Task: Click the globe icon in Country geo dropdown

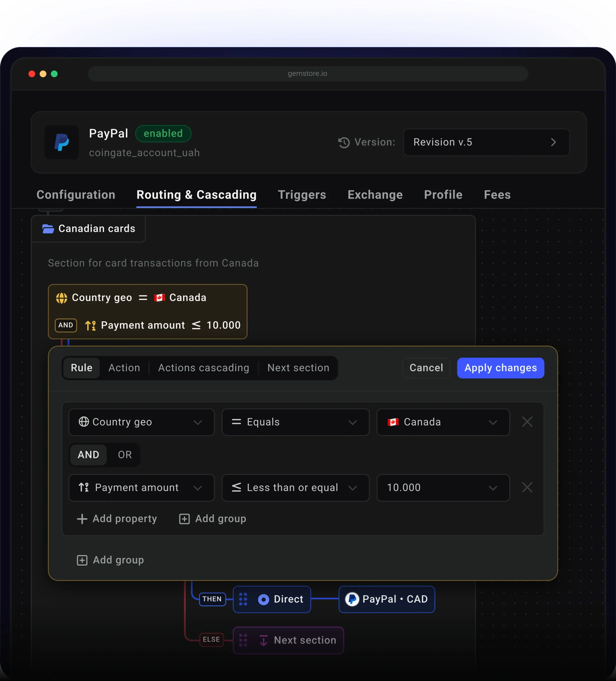Action: pos(84,422)
